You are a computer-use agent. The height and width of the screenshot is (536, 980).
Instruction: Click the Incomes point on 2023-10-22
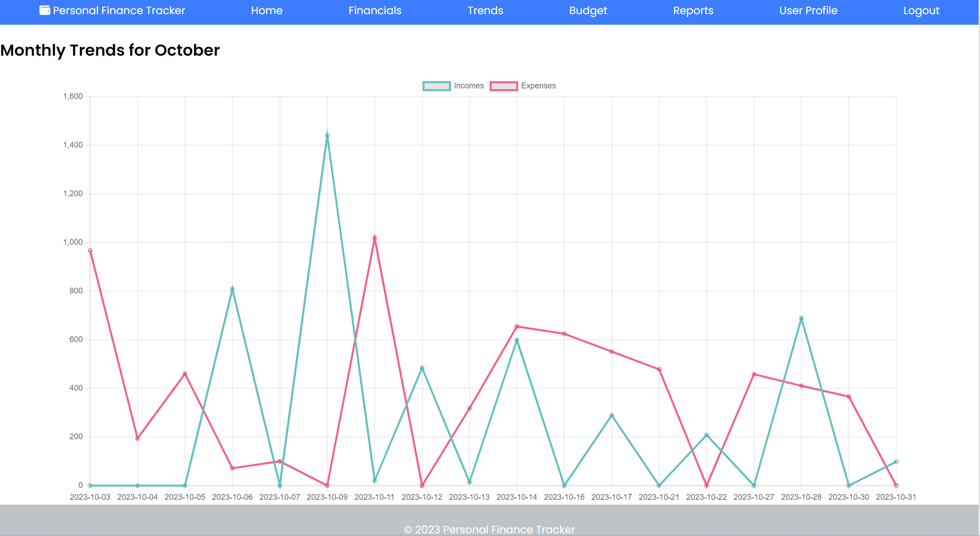point(707,435)
